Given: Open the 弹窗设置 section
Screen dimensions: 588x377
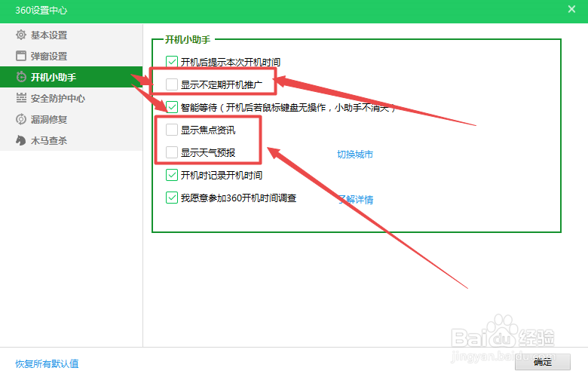Looking at the screenshot, I should 72,56.
